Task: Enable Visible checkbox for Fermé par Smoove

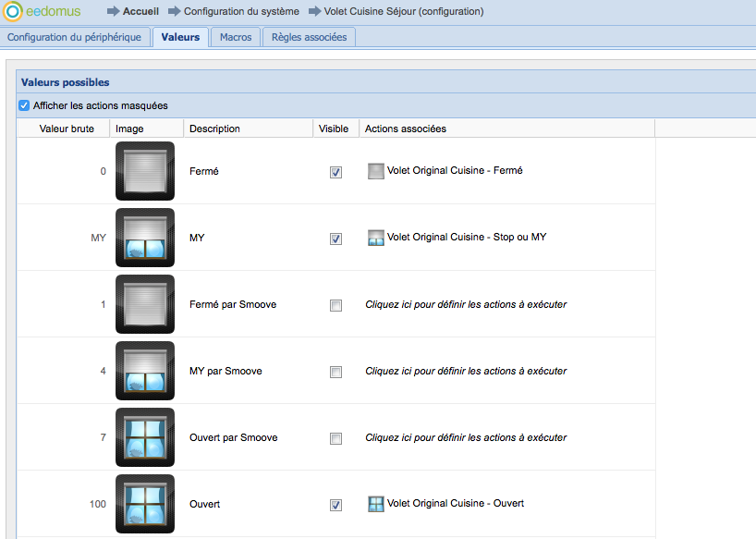Action: (335, 305)
